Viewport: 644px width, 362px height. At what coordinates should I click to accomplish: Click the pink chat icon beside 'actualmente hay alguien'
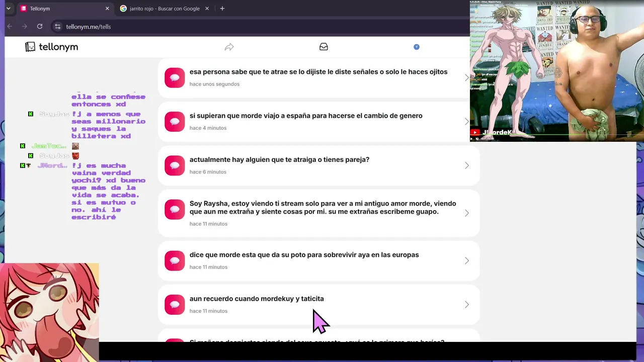click(x=175, y=165)
